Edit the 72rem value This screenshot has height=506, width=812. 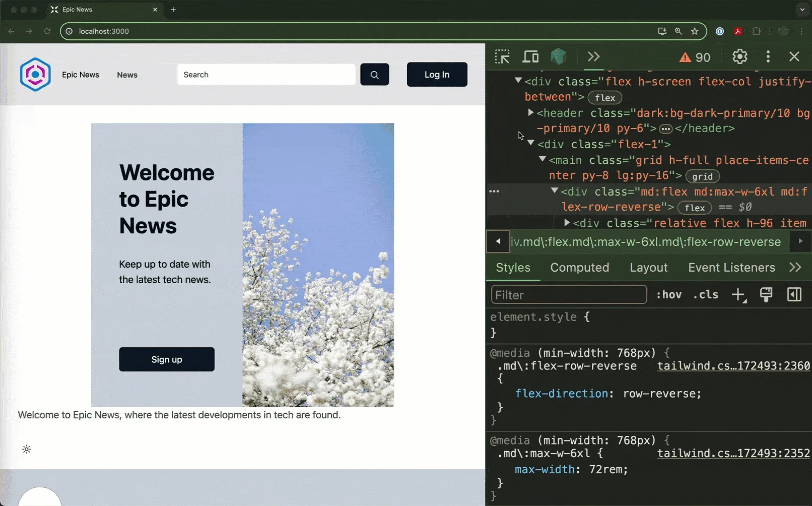point(605,470)
